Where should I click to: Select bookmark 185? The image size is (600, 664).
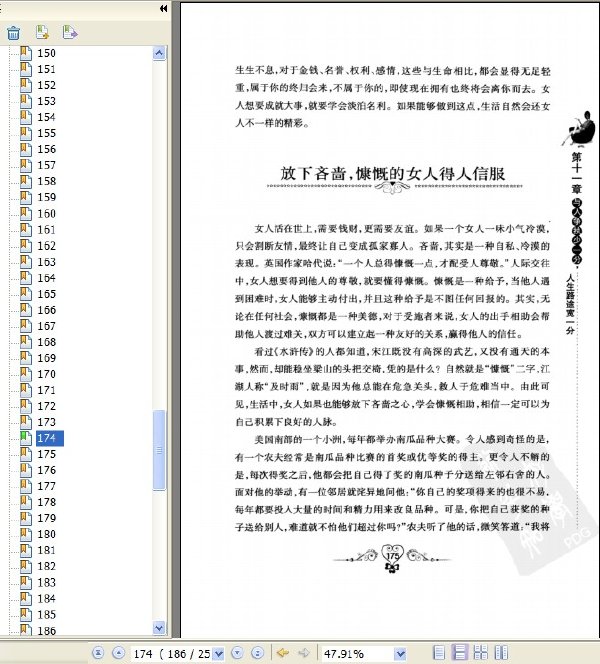(46, 615)
